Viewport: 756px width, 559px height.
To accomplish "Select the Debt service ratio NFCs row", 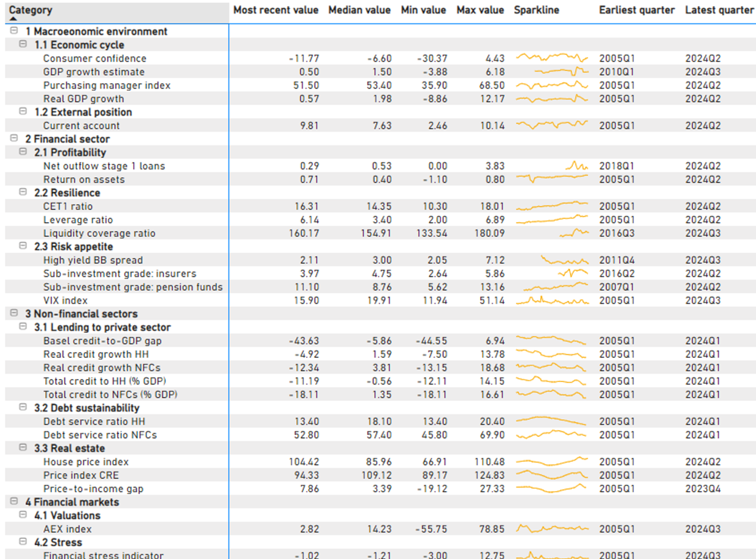I will point(100,435).
